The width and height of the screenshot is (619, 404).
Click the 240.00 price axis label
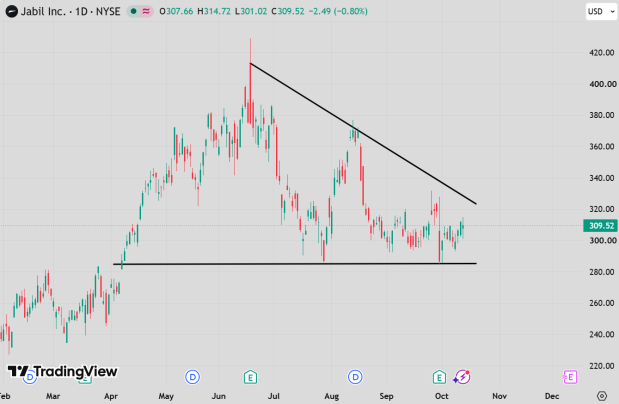[602, 334]
